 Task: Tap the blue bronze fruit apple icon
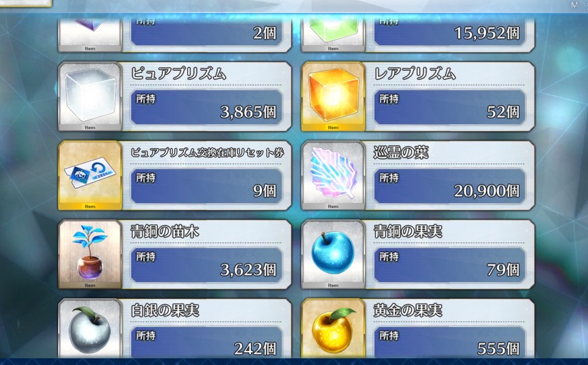point(333,254)
